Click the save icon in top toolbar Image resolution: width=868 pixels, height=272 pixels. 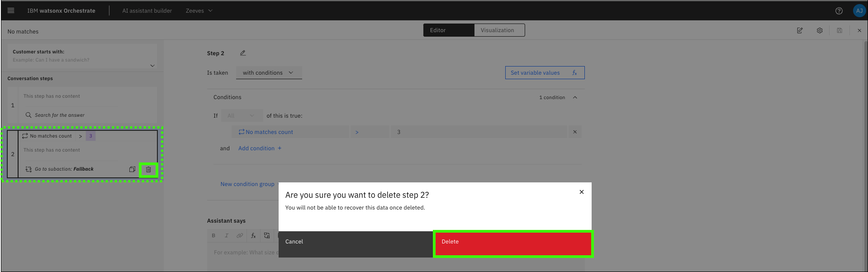click(840, 30)
